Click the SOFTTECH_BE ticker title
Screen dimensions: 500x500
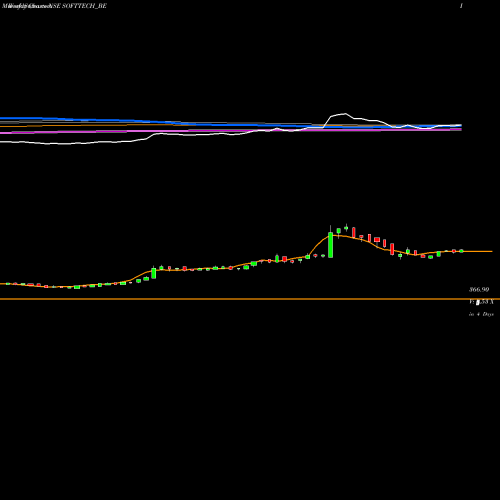click(x=84, y=6)
